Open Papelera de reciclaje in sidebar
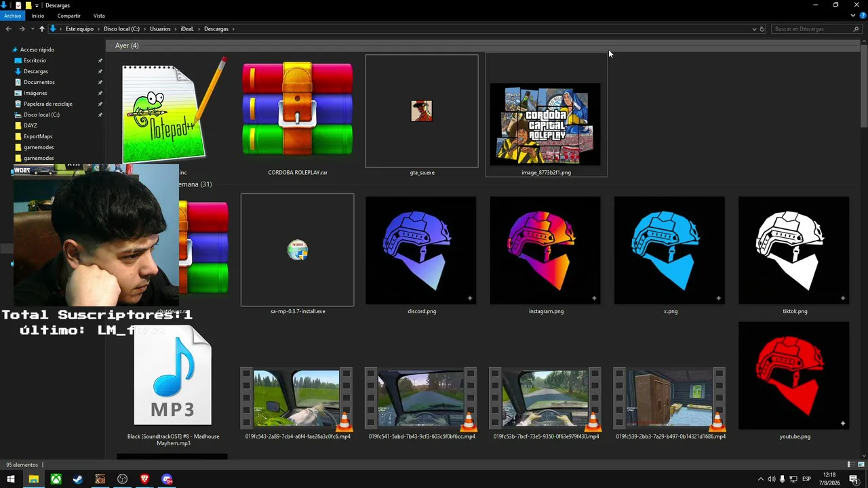Image resolution: width=868 pixels, height=488 pixels. [47, 104]
